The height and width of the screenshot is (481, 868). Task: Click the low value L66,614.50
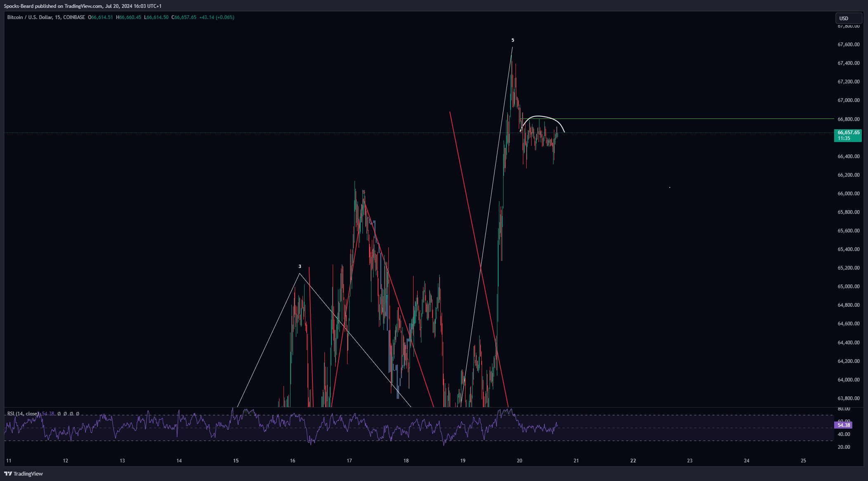click(156, 17)
